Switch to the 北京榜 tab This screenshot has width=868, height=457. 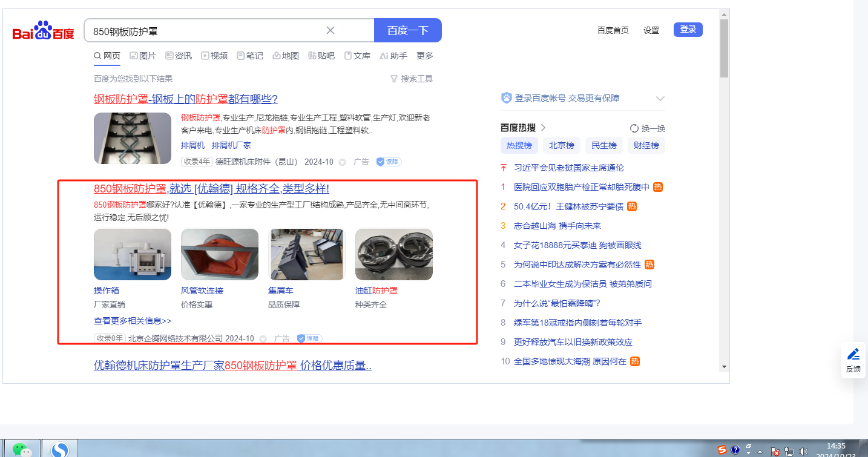pos(561,145)
